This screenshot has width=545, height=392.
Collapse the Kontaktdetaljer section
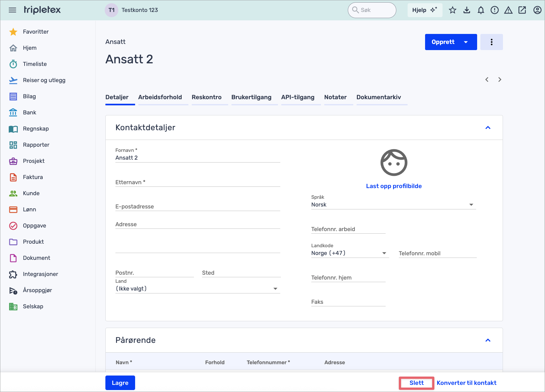click(488, 128)
